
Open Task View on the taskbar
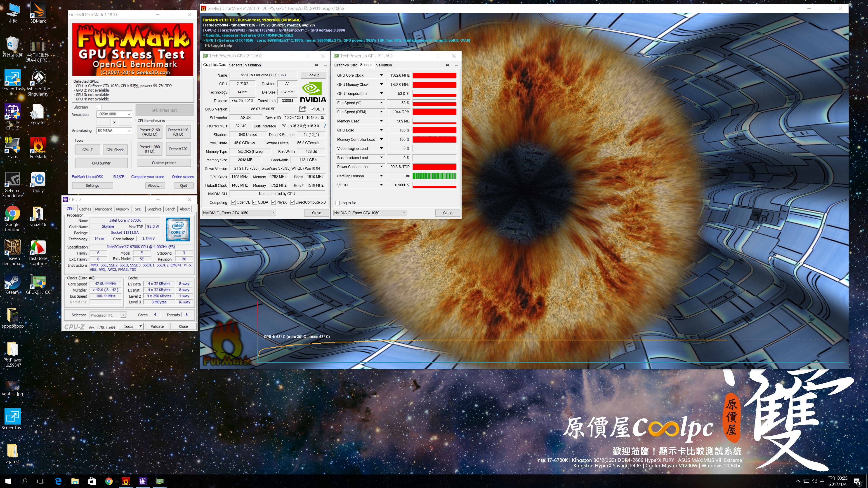pyautogui.click(x=40, y=481)
